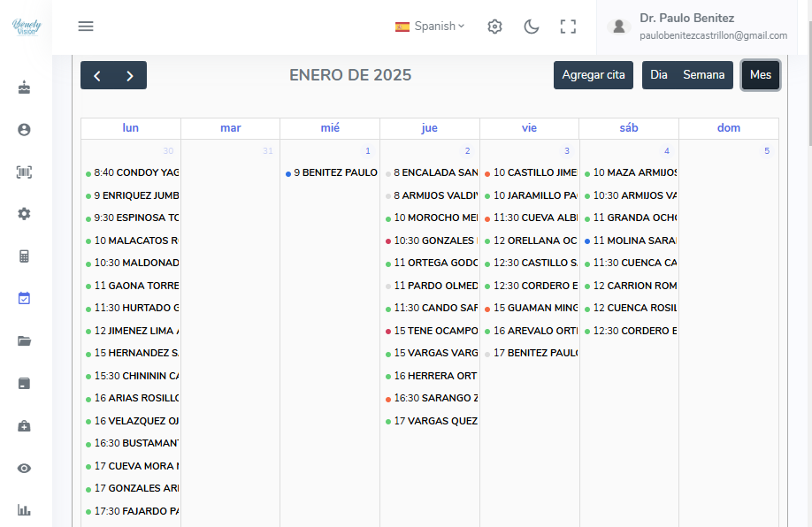Switch to Dia view
This screenshot has width=812, height=527.
(x=659, y=75)
